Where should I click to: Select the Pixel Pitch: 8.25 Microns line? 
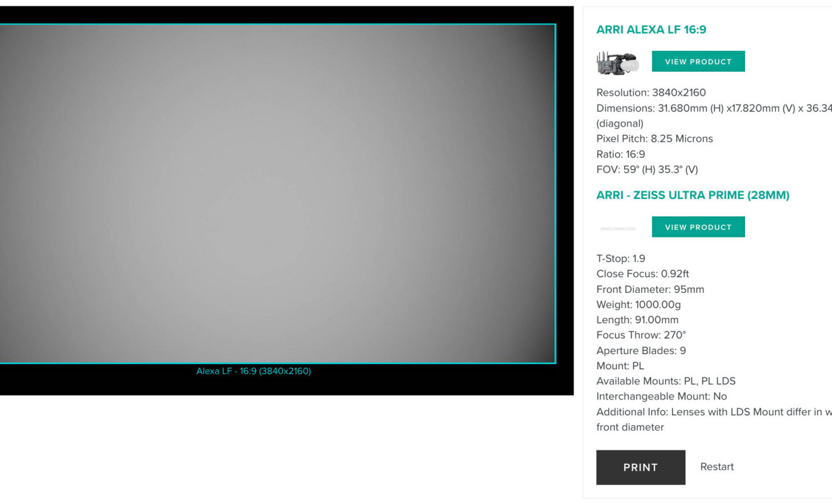(x=654, y=139)
